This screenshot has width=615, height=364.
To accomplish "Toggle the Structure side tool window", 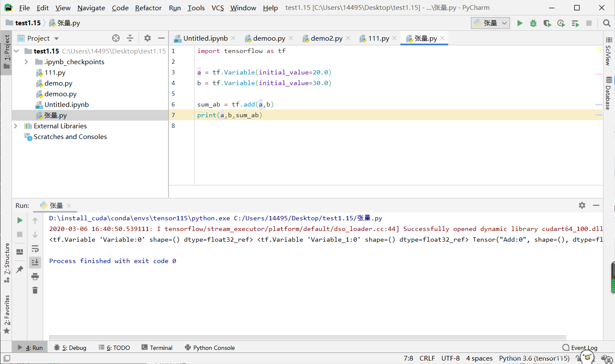I will tap(6, 263).
